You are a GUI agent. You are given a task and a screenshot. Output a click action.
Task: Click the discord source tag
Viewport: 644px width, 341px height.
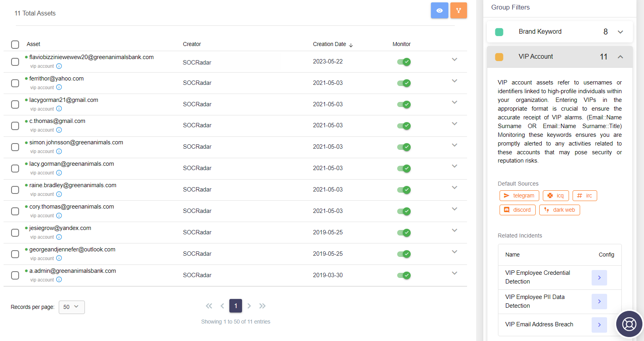coord(517,210)
